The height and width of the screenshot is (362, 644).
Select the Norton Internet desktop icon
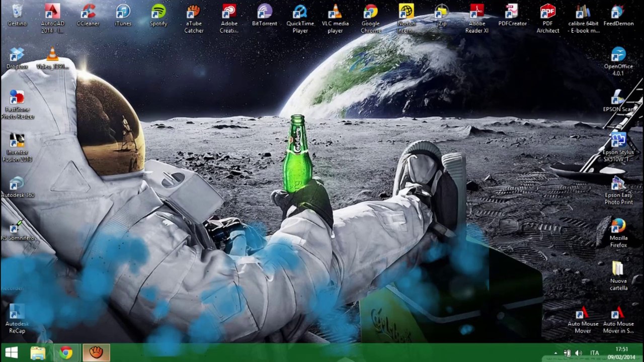coord(406,19)
